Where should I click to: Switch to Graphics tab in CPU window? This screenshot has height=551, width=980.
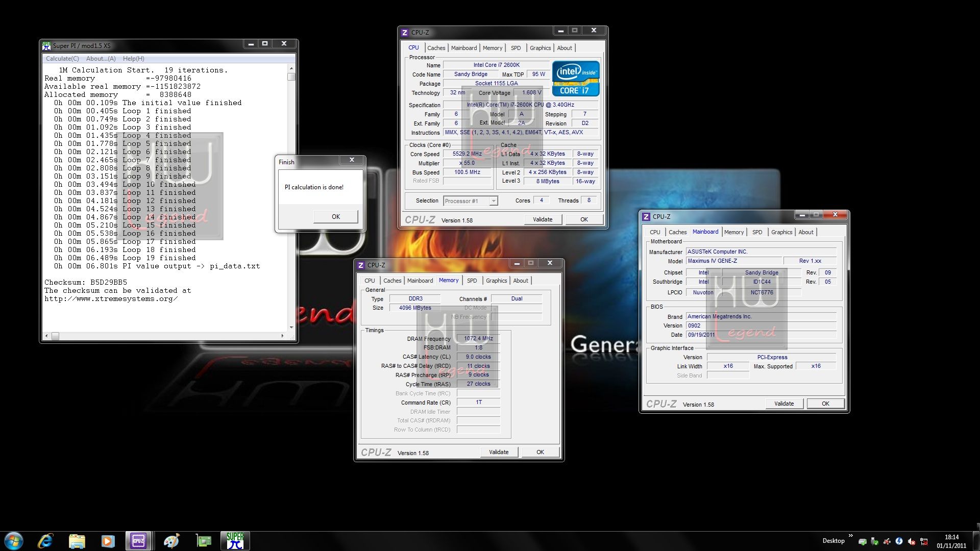(540, 48)
